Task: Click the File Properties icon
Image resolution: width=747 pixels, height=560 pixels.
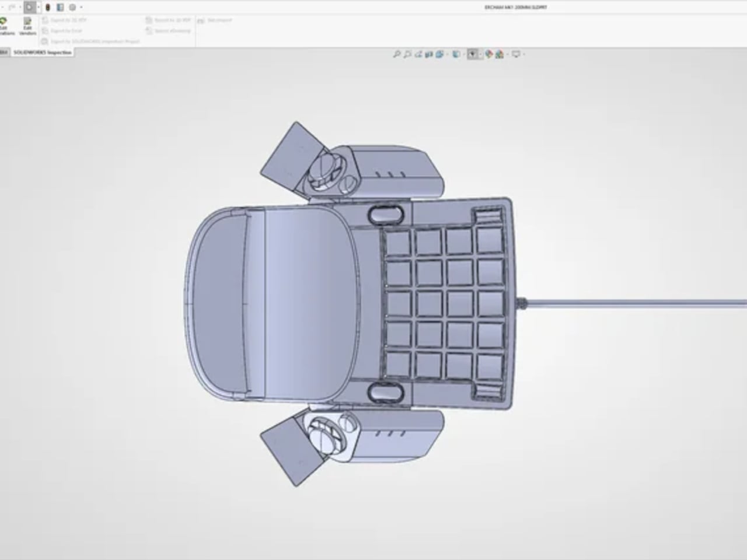Action: point(60,8)
